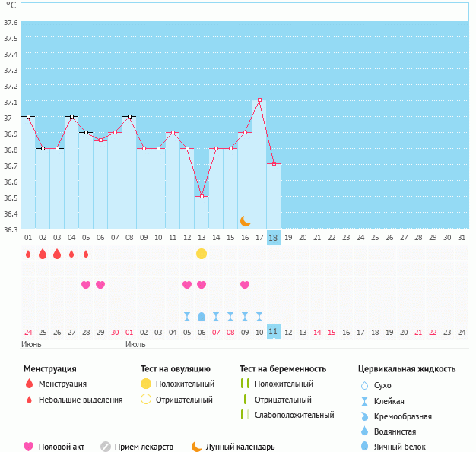
Task: Click the 37.1 peak data point on day 17
Action: point(259,100)
